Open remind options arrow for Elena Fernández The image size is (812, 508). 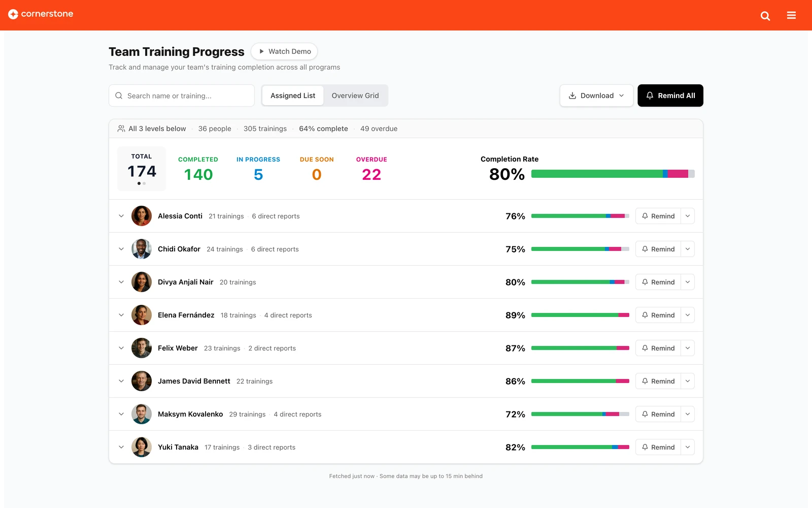tap(688, 315)
